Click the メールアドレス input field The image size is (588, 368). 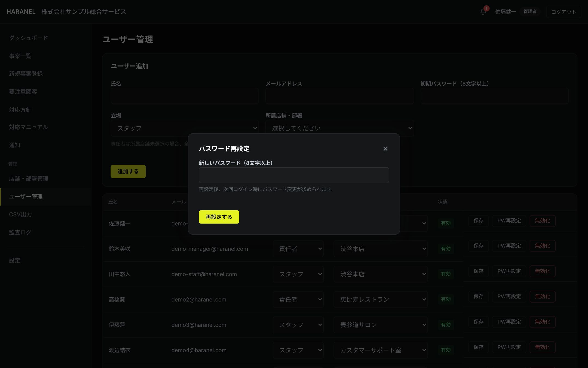click(339, 96)
